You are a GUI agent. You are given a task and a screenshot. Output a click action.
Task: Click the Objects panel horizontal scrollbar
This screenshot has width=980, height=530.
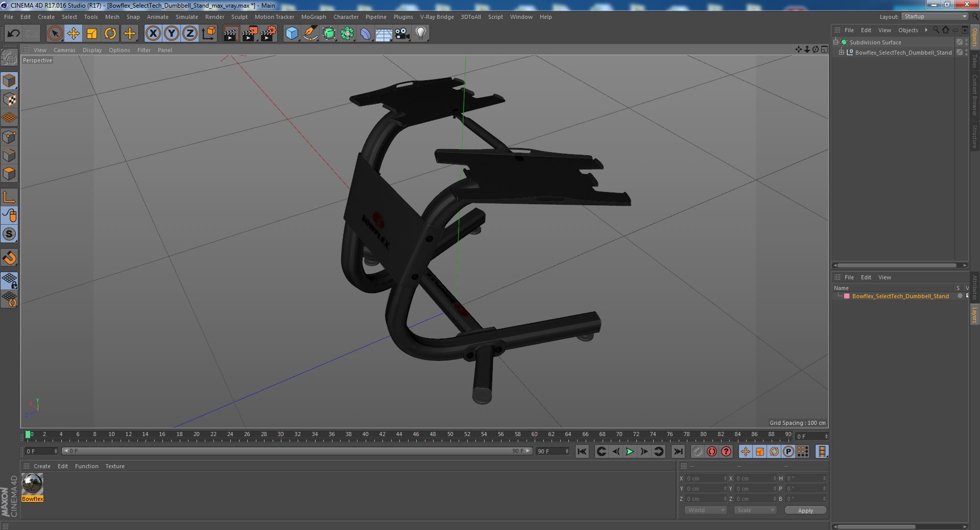click(897, 266)
